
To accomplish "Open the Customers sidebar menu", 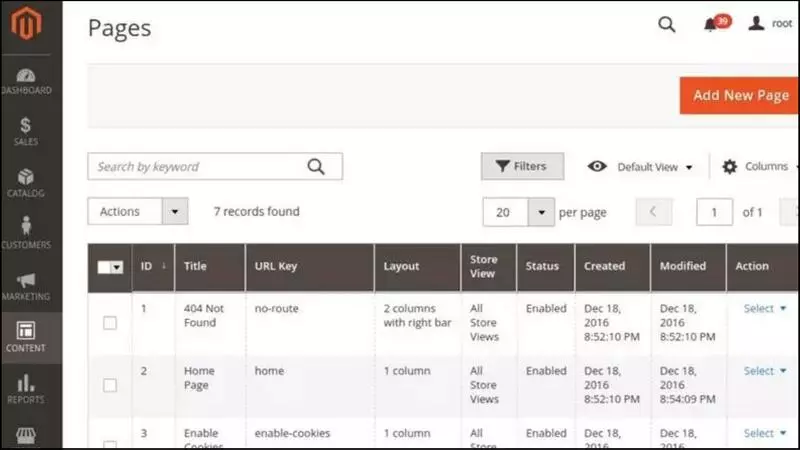I will point(26,233).
